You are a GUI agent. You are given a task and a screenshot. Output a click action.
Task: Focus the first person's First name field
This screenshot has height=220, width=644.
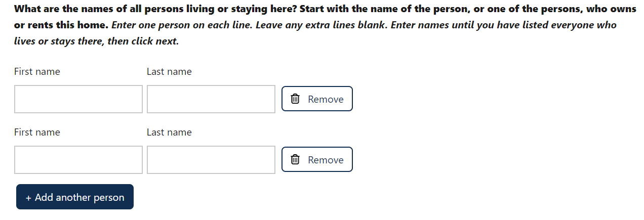tap(78, 99)
